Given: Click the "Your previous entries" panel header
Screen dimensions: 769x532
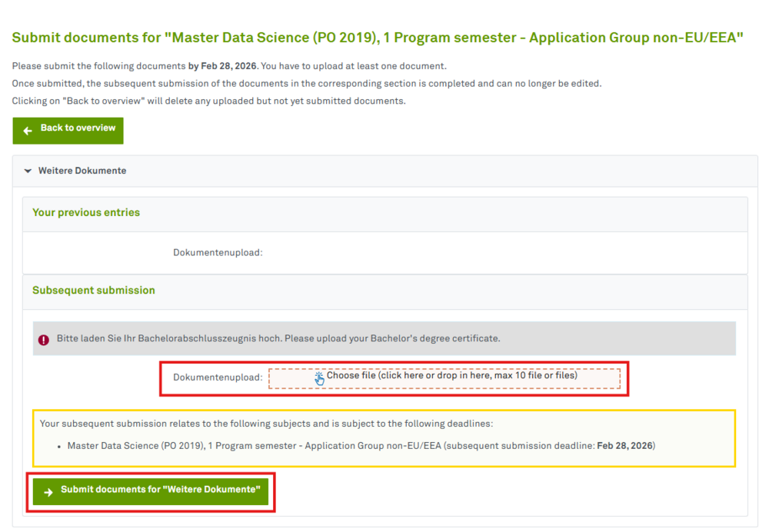Looking at the screenshot, I should 86,213.
